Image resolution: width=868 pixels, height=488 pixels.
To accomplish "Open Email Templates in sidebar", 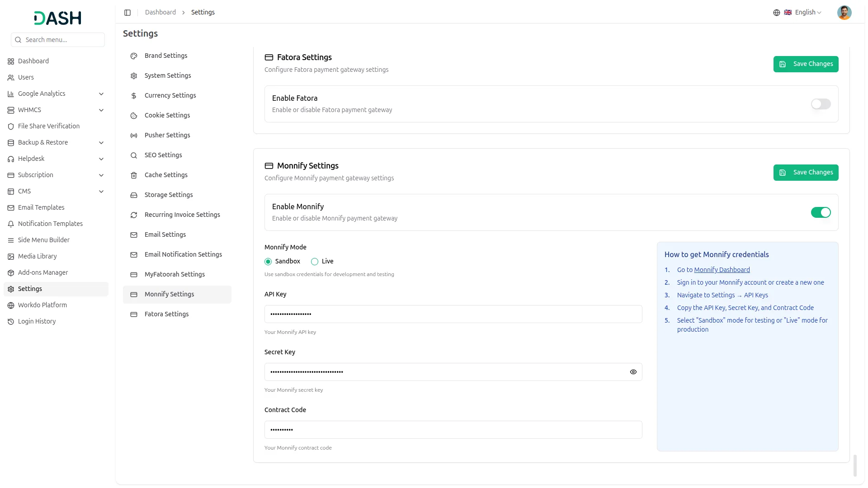I will (x=56, y=207).
